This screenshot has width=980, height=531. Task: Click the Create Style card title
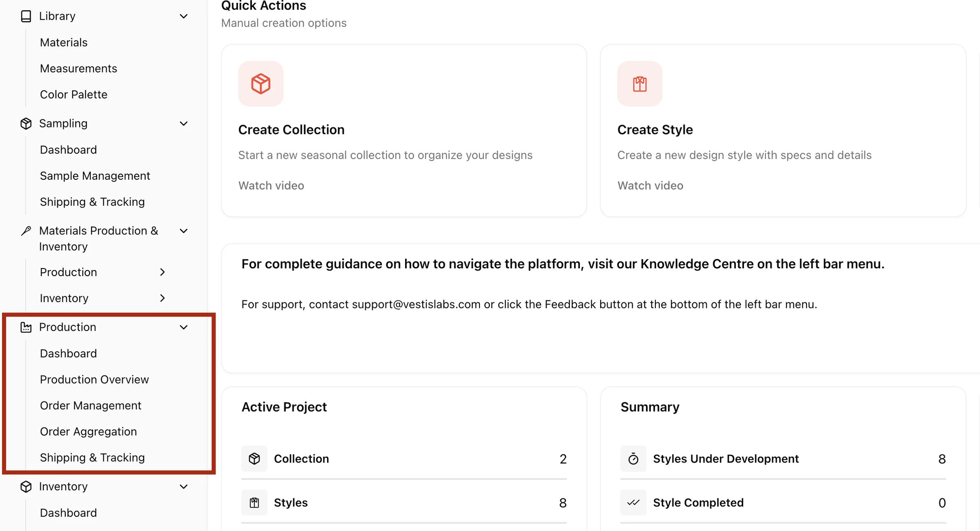coord(655,129)
